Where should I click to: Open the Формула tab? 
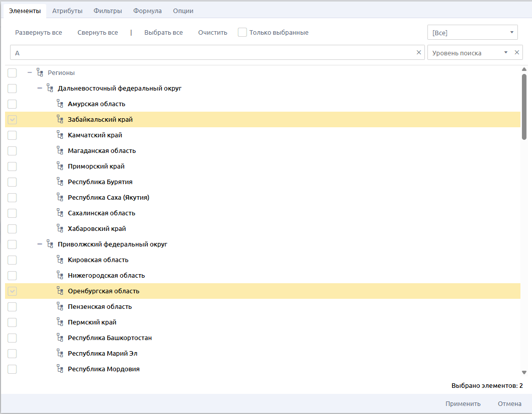click(147, 11)
